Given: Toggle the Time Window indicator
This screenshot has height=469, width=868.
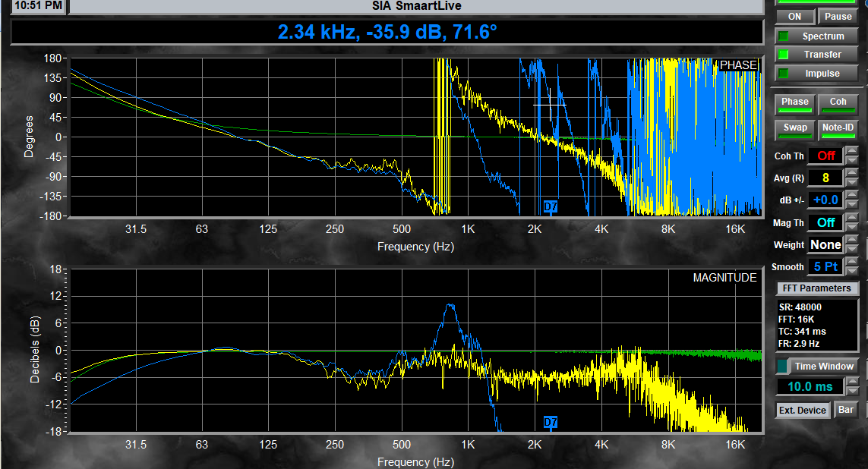Looking at the screenshot, I should pos(782,366).
